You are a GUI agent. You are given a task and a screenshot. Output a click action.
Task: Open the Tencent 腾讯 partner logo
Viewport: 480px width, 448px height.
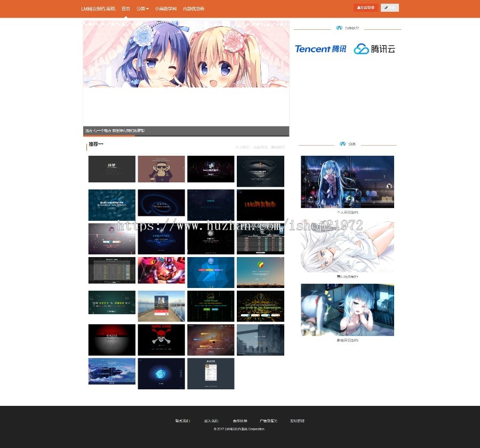(321, 49)
